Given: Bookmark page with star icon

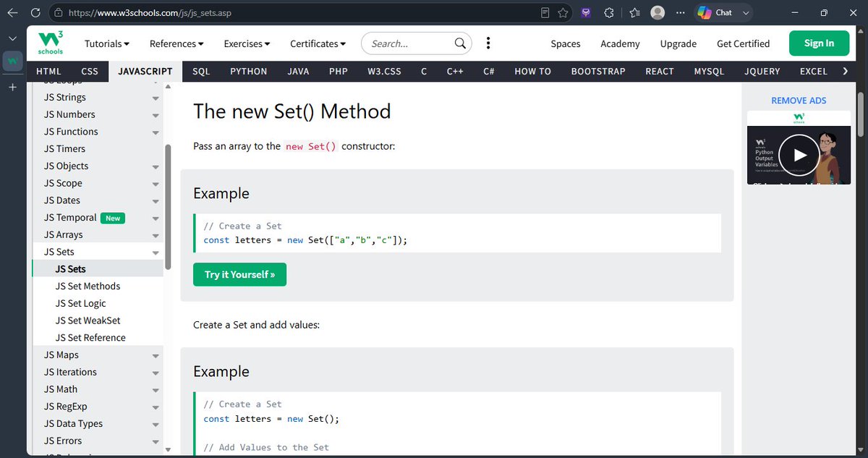Looking at the screenshot, I should [x=563, y=13].
